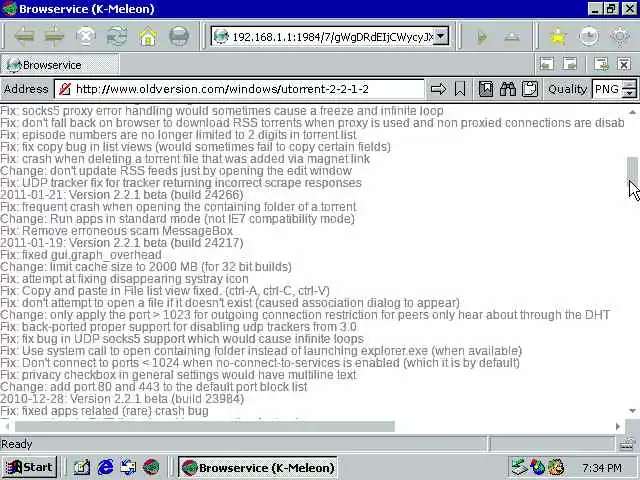The width and height of the screenshot is (640, 480).
Task: Click 'Fix: Remove erroneous scam MessageBox' line
Action: (116, 231)
